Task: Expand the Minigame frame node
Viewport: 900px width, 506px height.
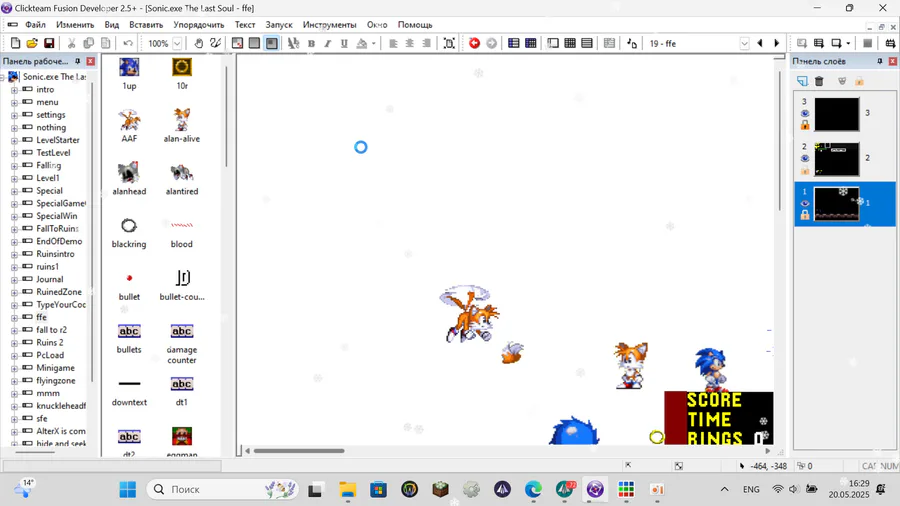Action: [x=14, y=368]
